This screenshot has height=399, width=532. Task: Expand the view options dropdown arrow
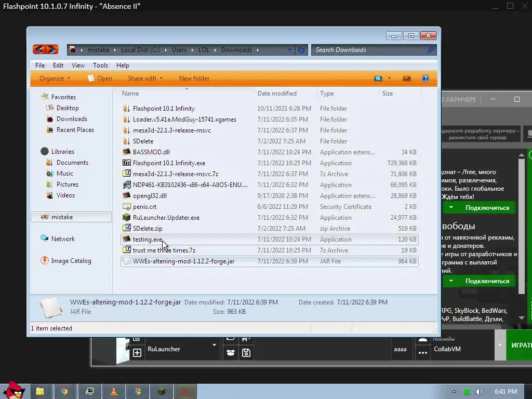point(389,78)
